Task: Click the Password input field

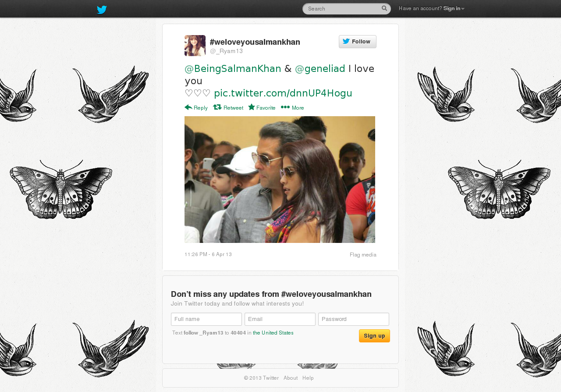Action: (354, 319)
